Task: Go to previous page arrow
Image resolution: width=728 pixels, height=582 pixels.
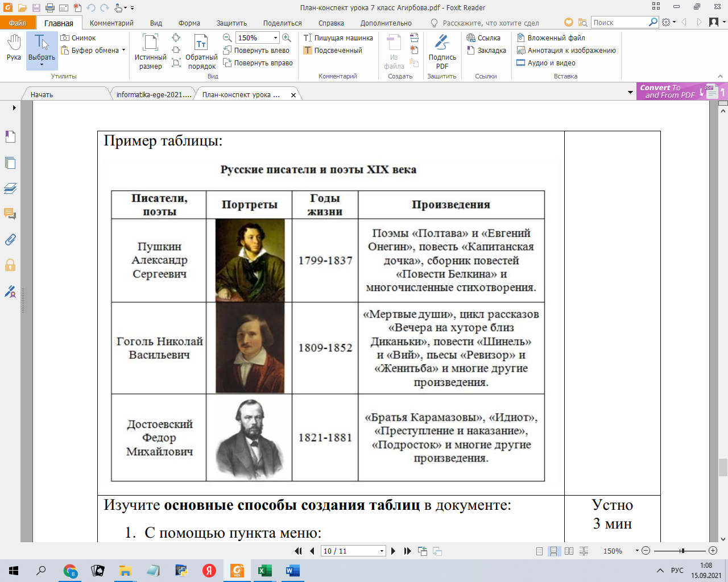Action: coord(312,551)
